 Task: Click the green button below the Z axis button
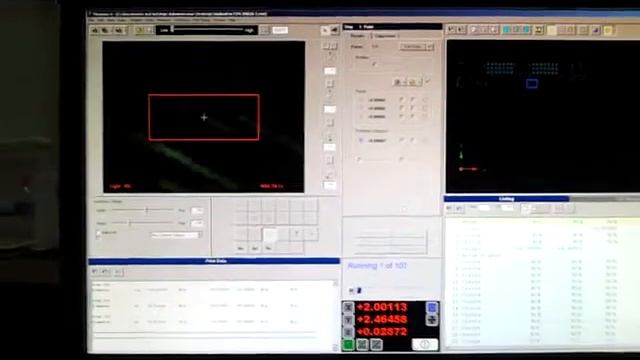click(348, 344)
